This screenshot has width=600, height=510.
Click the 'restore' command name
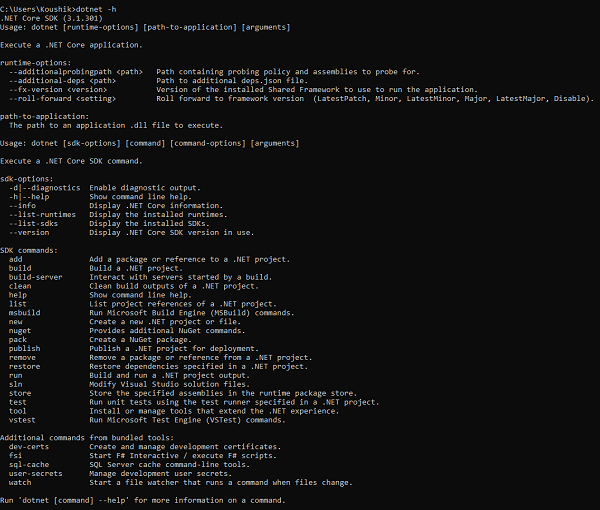pyautogui.click(x=24, y=365)
